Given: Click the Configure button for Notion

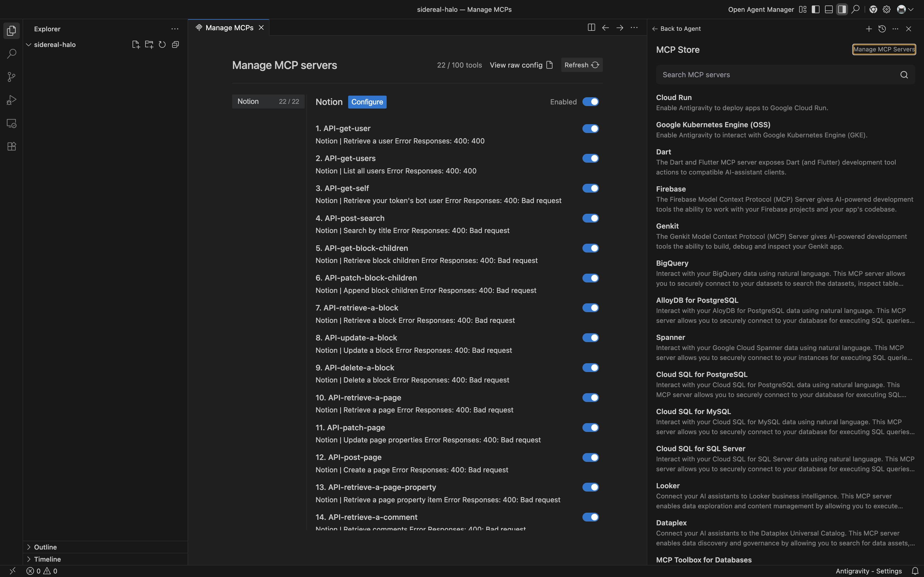Looking at the screenshot, I should 367,102.
